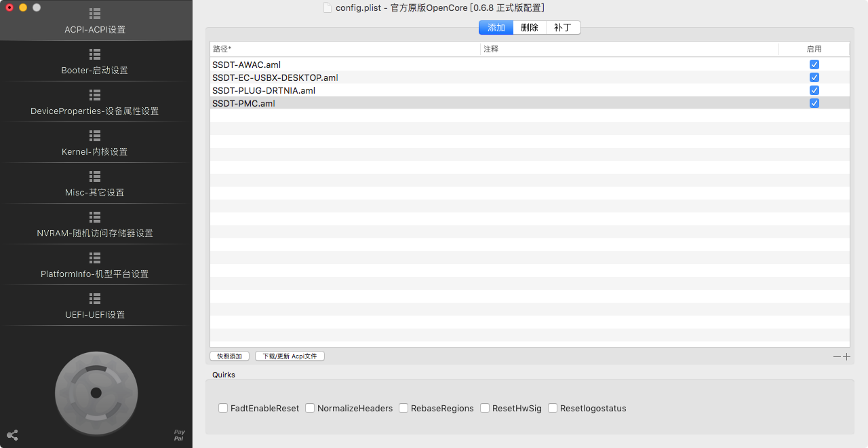Select UEFI-UEFI设置 label
868x448 pixels.
click(95, 315)
